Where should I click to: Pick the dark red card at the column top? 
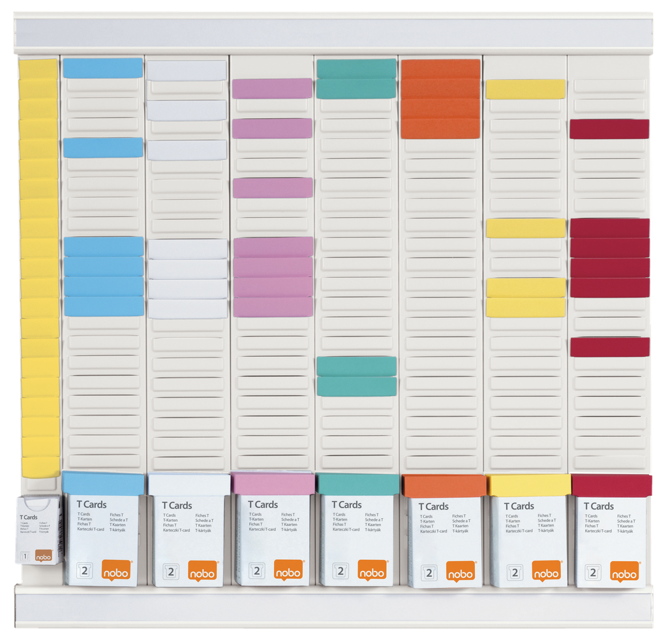(x=610, y=127)
